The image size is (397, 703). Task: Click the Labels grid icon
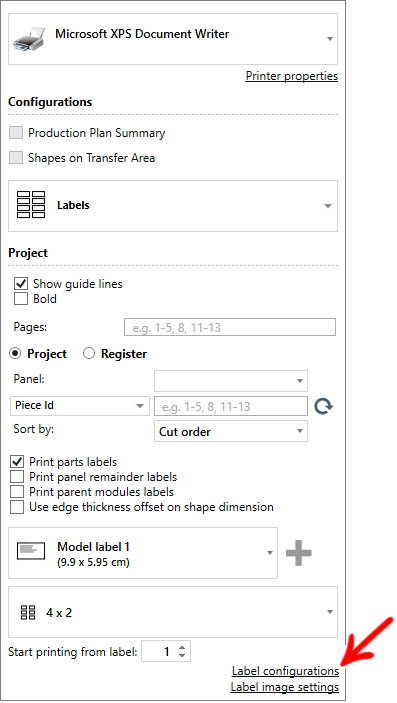tap(31, 205)
